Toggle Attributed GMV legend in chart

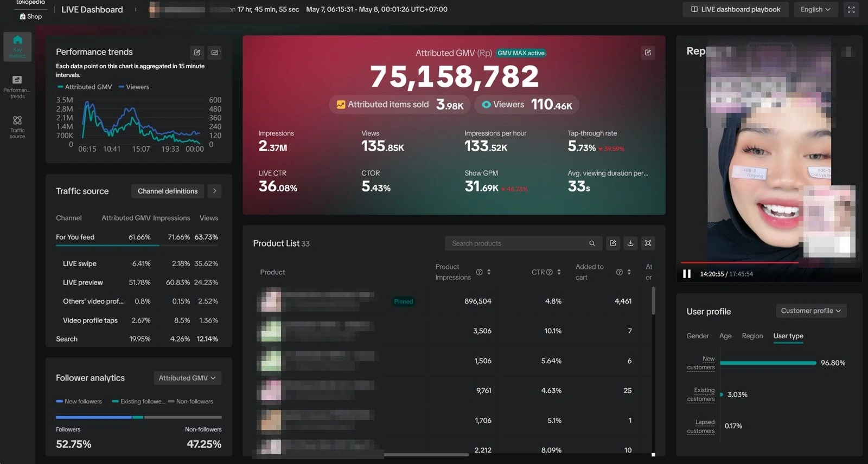point(85,87)
